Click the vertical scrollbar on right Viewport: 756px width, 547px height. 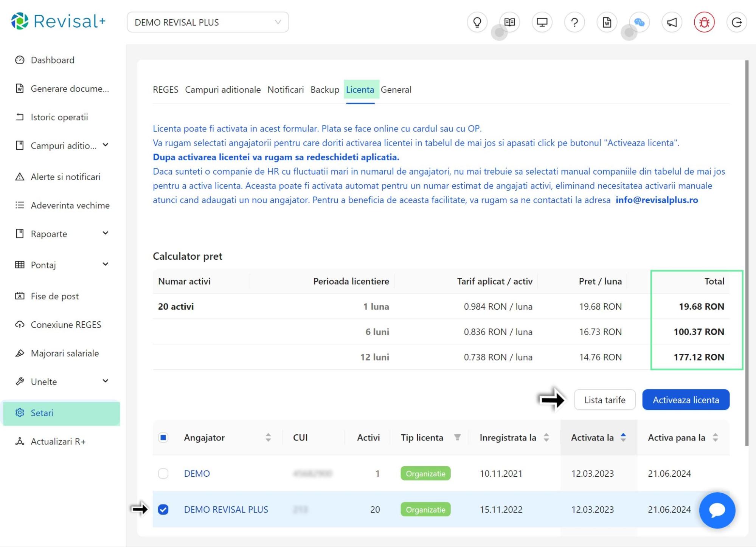747,253
